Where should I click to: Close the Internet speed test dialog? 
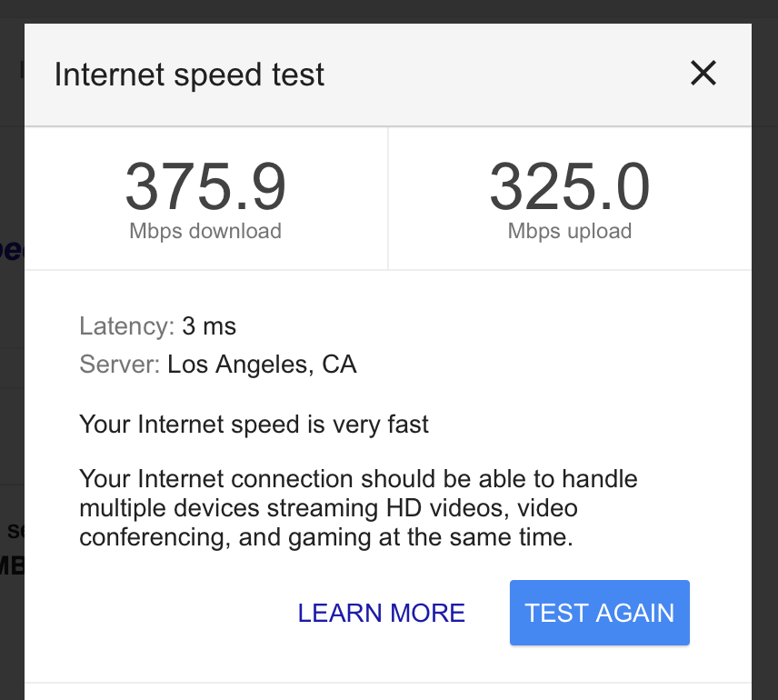[703, 74]
